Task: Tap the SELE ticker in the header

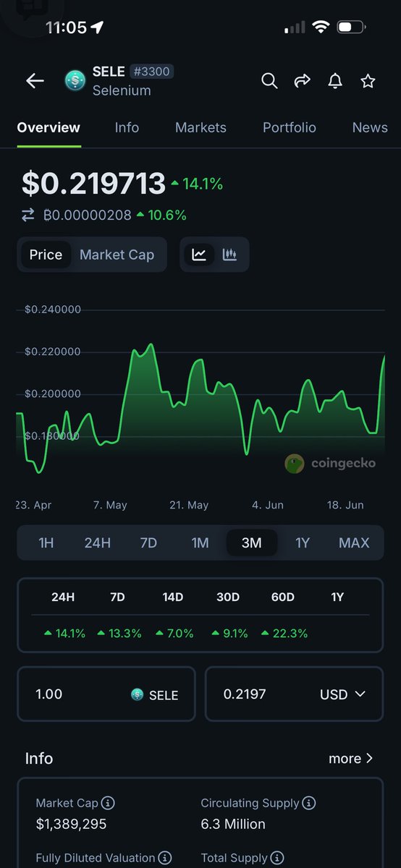Action: pos(109,72)
